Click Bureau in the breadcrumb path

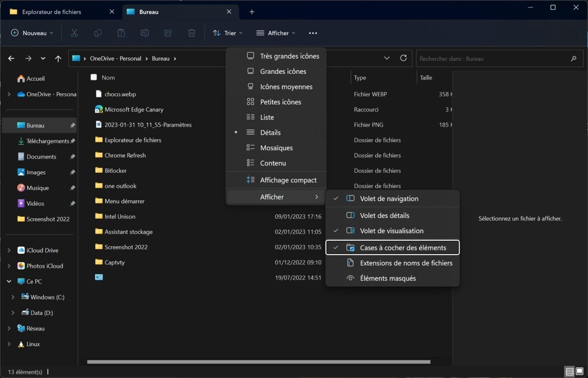click(160, 58)
